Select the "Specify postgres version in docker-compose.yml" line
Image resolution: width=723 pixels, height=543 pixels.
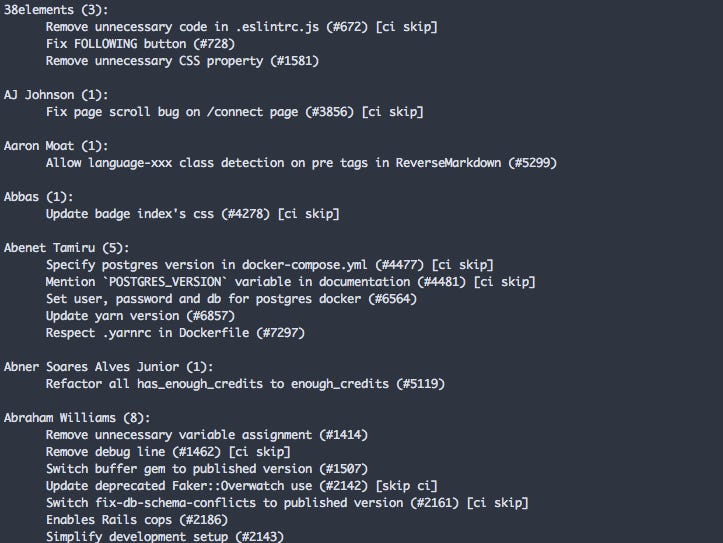269,264
